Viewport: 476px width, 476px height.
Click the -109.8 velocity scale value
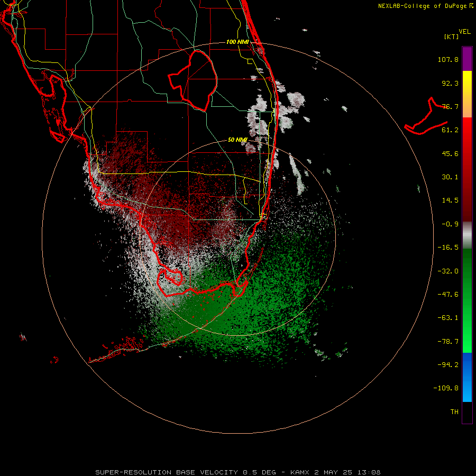tap(446, 388)
